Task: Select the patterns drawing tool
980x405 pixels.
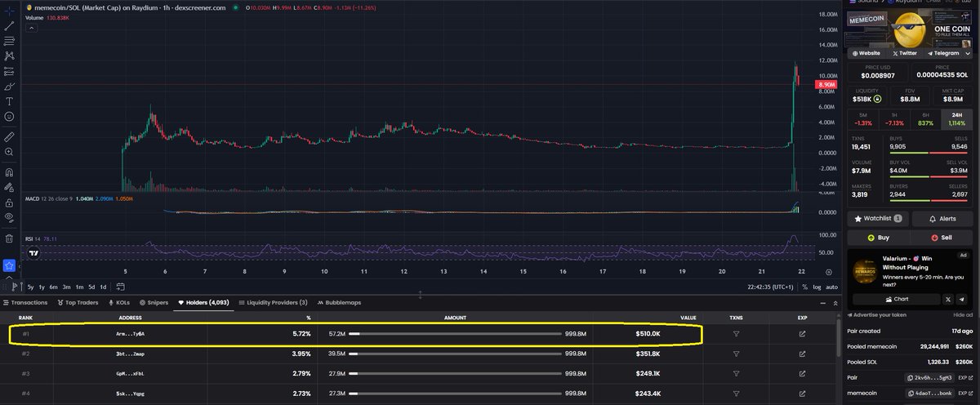Action: click(9, 56)
